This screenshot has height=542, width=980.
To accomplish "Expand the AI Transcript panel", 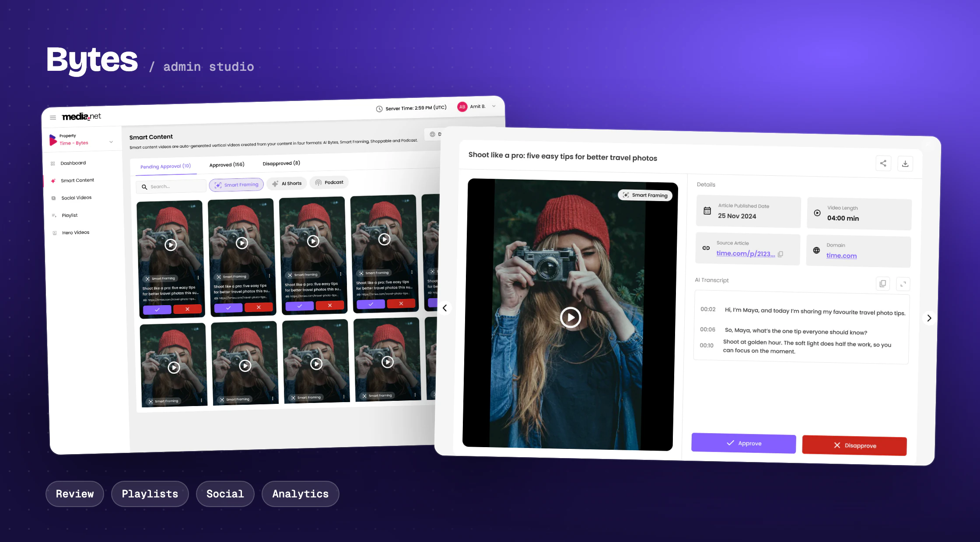I will (x=903, y=284).
